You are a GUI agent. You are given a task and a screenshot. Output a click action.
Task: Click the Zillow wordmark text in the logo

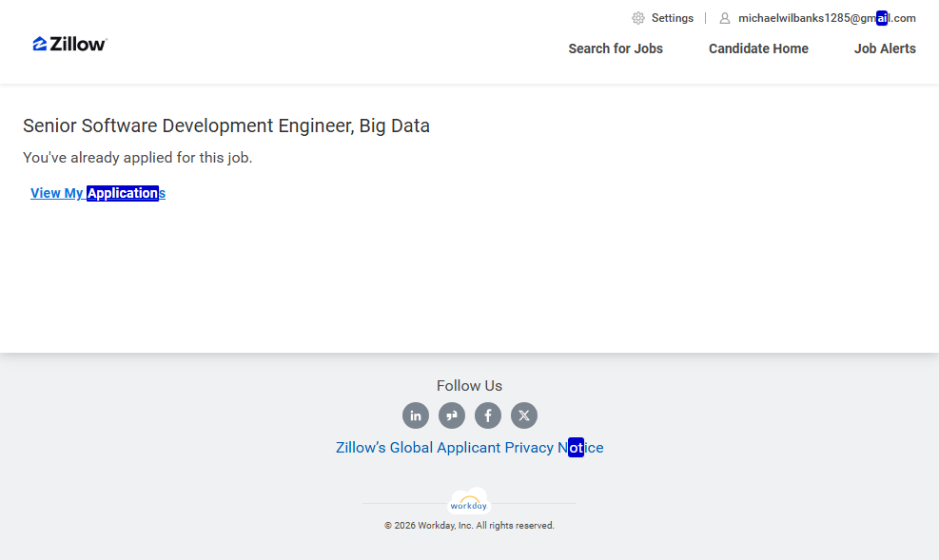(79, 44)
